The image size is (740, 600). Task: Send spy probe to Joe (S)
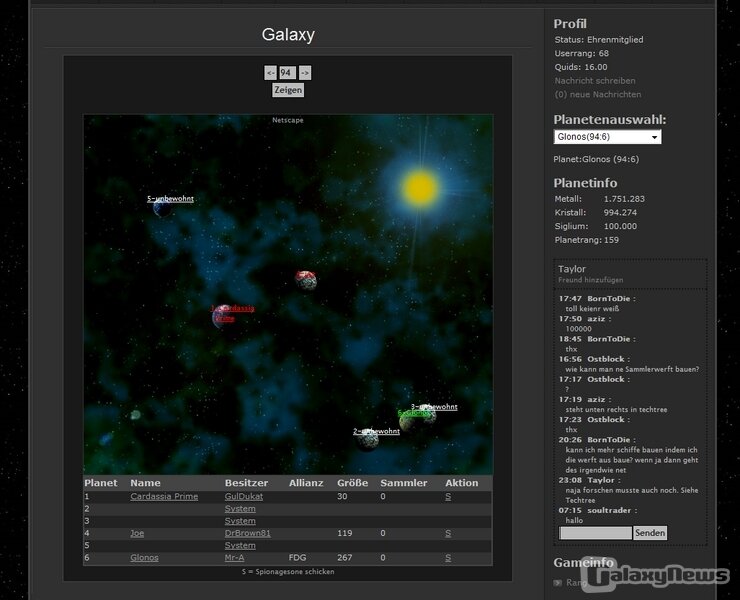pyautogui.click(x=448, y=533)
